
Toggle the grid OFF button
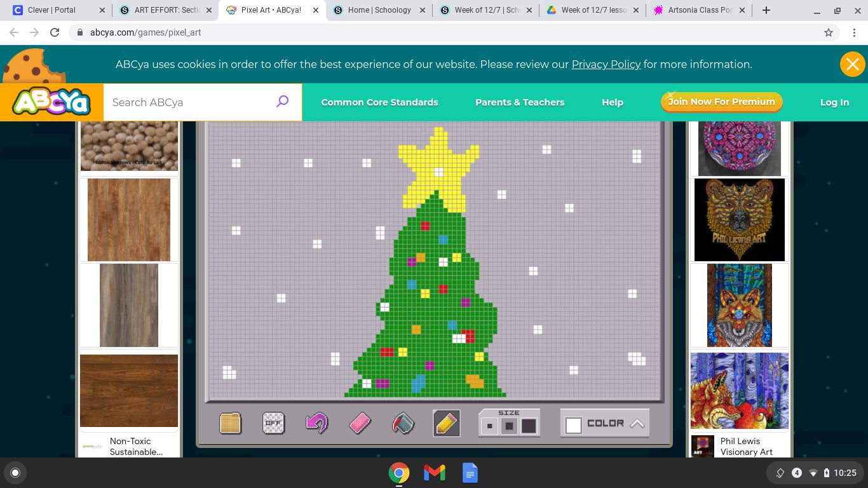click(x=273, y=423)
